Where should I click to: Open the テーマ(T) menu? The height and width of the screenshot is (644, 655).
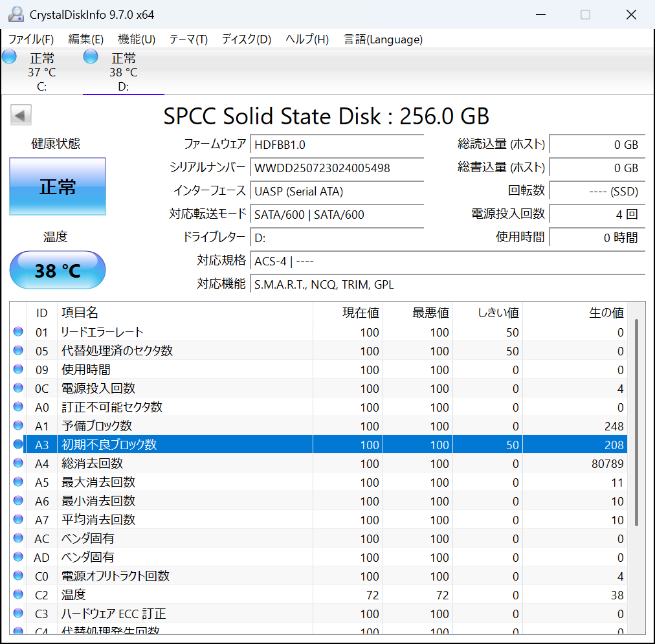(188, 39)
